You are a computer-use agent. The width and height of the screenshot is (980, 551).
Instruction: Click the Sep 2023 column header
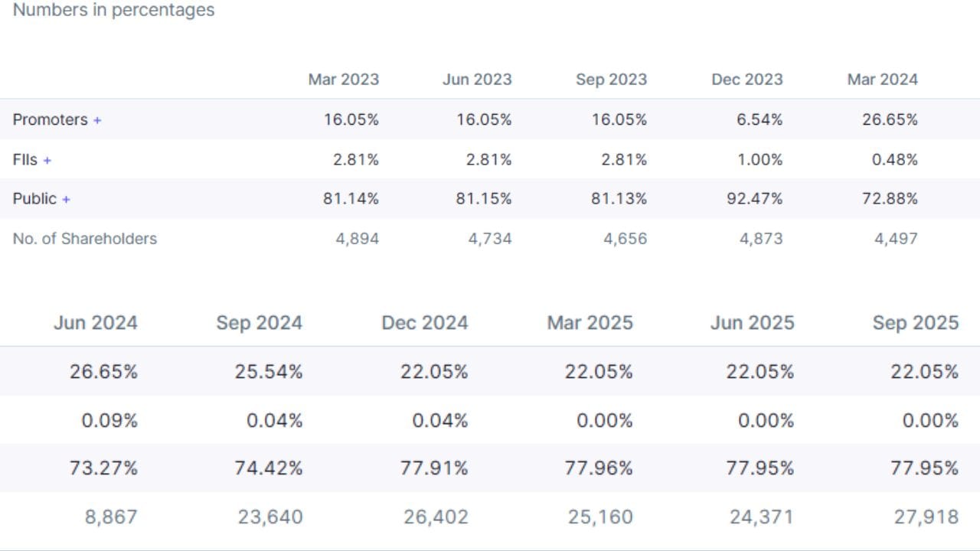click(x=611, y=80)
